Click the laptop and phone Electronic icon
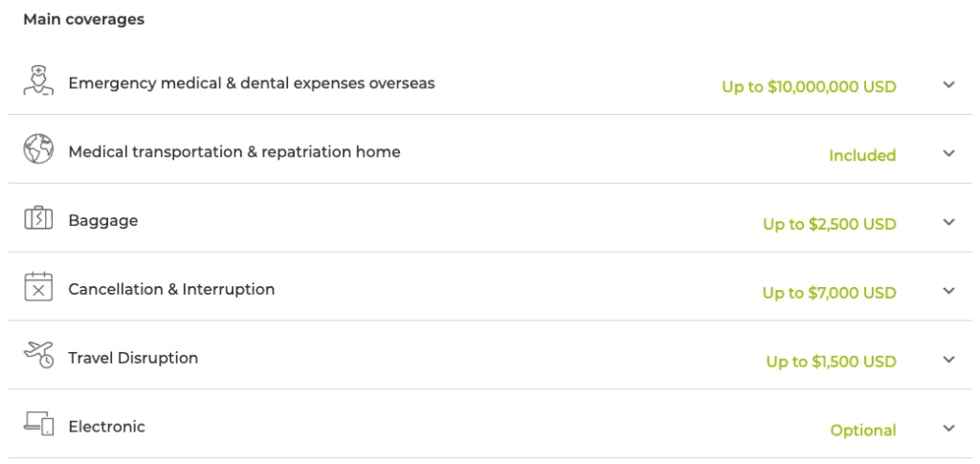This screenshot has height=464, width=980. pos(38,424)
